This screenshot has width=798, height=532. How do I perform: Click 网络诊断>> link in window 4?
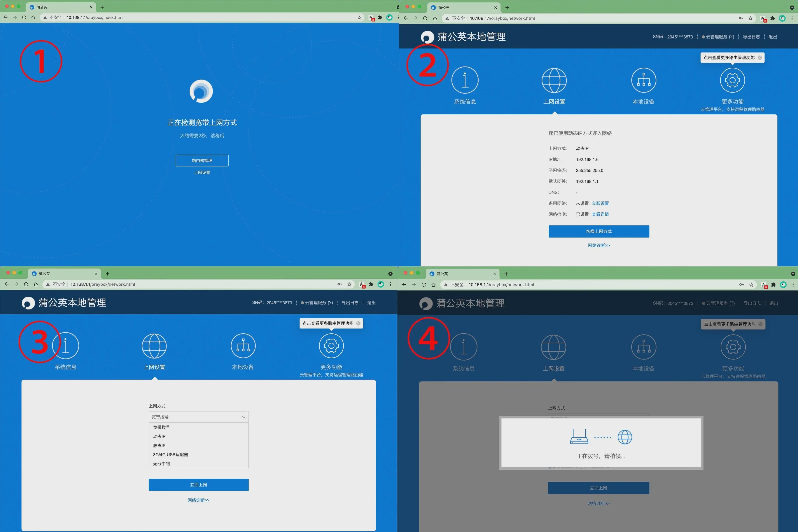[x=598, y=504]
